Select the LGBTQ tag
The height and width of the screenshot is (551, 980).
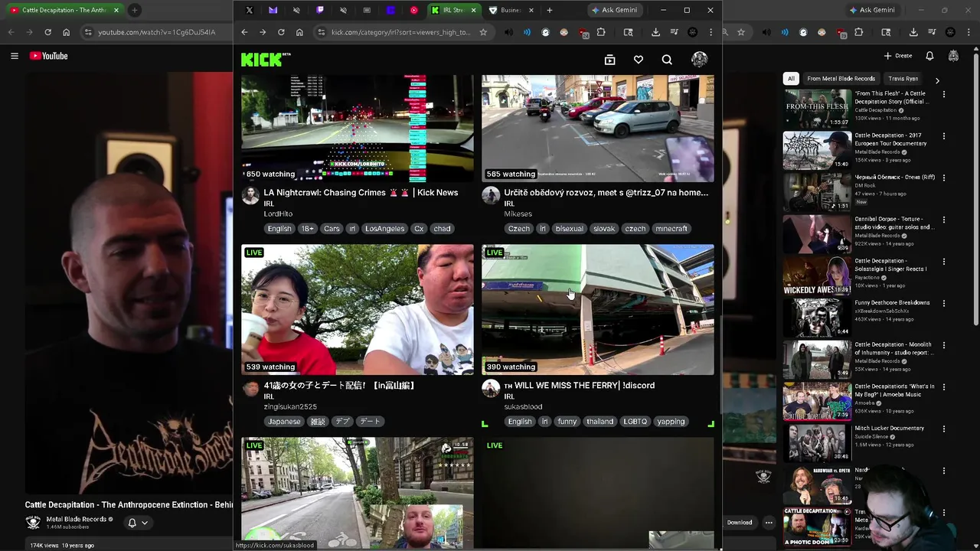(x=635, y=422)
